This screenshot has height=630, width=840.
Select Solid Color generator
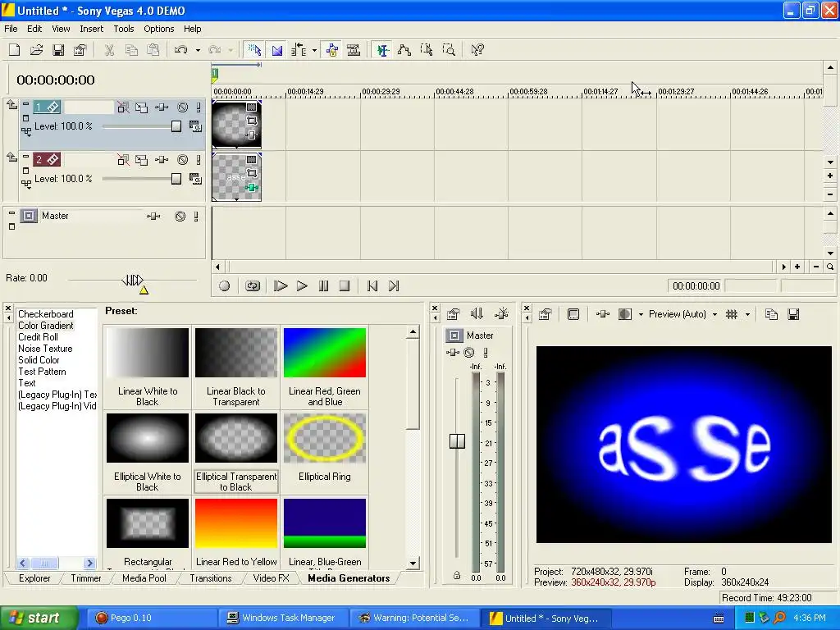(x=39, y=360)
